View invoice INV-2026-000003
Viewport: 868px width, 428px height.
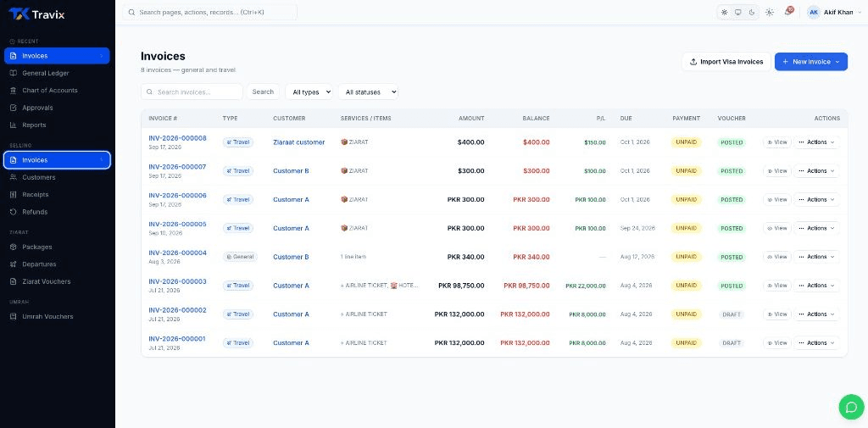coord(777,286)
